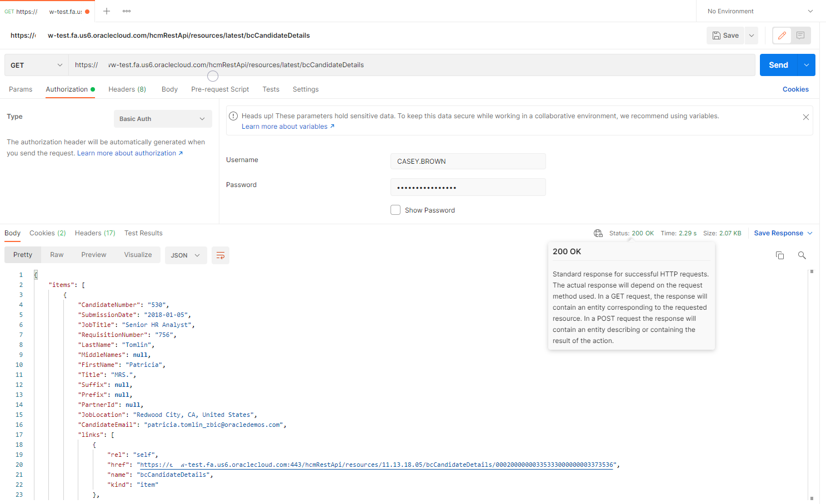Image resolution: width=826 pixels, height=504 pixels.
Task: Click the edit pencil icon
Action: click(782, 36)
